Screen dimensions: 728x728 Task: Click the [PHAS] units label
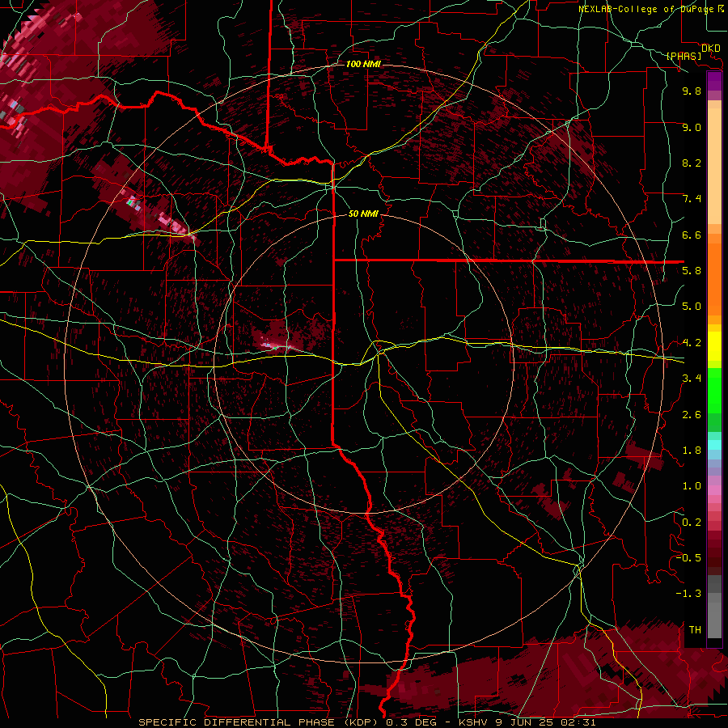684,56
